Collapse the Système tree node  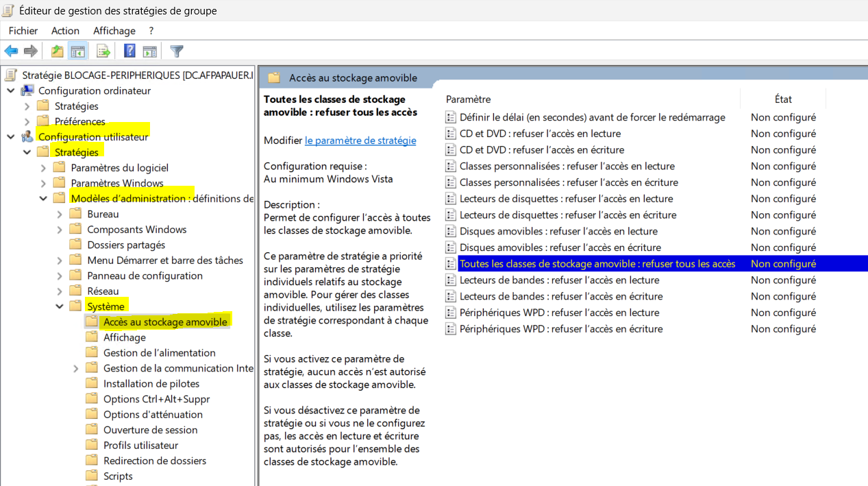click(60, 306)
